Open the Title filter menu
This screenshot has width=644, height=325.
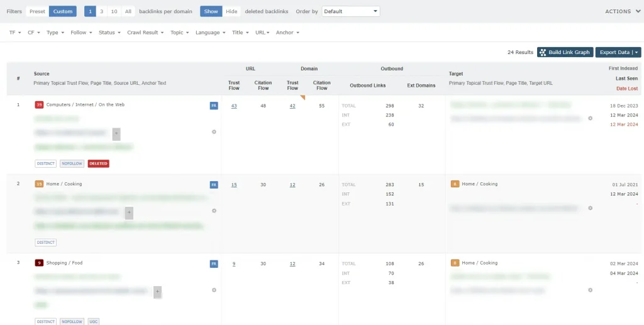tap(240, 33)
